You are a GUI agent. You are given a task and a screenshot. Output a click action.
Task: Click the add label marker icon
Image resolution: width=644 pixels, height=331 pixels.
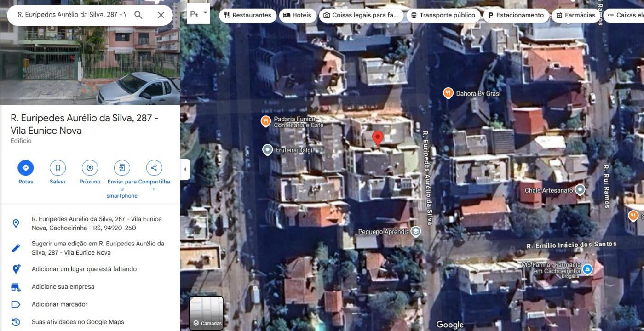pyautogui.click(x=16, y=304)
